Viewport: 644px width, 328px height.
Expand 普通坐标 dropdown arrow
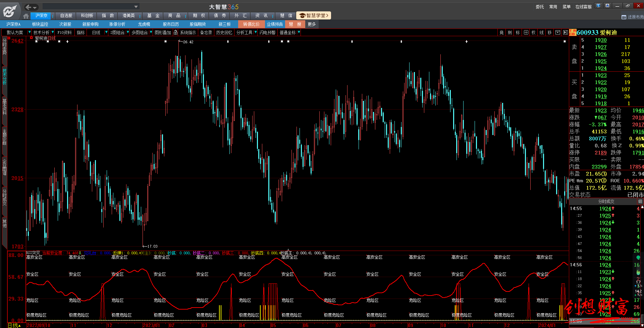pyautogui.click(x=299, y=32)
